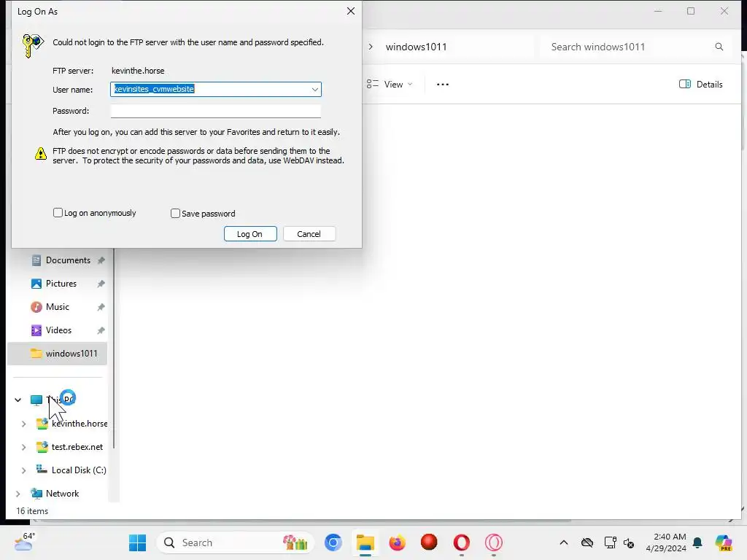The width and height of the screenshot is (747, 560).
Task: Select the windows1011 folder in sidebar
Action: [x=57, y=354]
